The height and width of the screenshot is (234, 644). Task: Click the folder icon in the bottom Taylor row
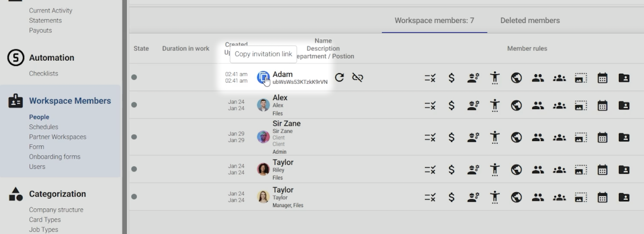(x=624, y=197)
